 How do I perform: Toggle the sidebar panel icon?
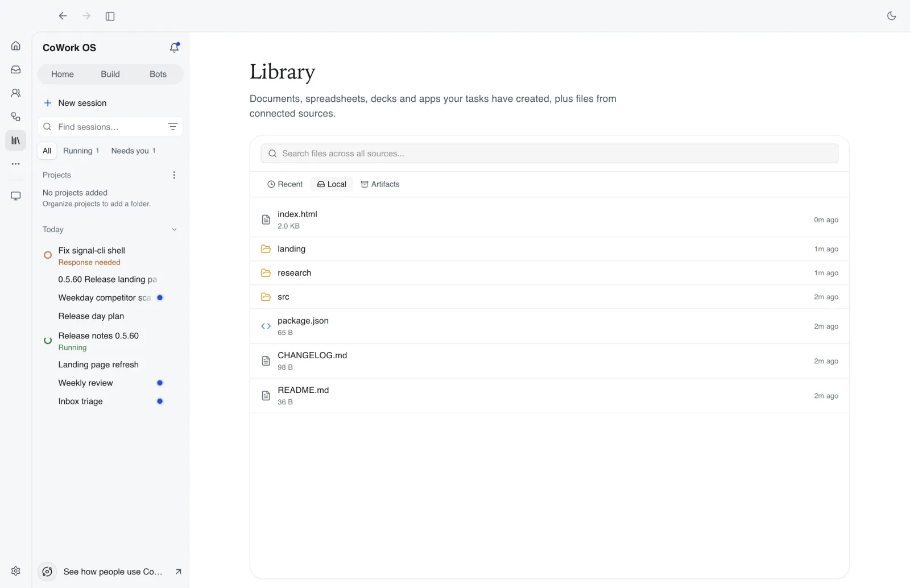click(x=110, y=16)
